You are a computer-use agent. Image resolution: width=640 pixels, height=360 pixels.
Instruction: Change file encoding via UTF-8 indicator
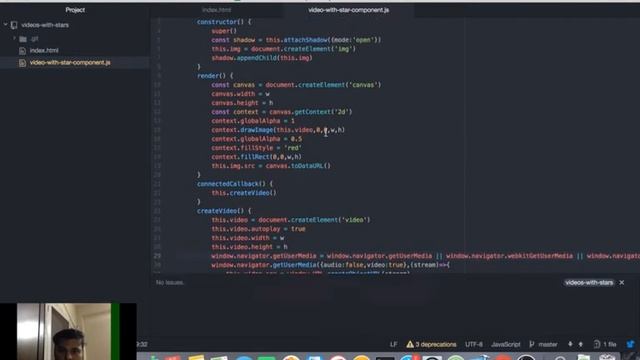[474, 344]
